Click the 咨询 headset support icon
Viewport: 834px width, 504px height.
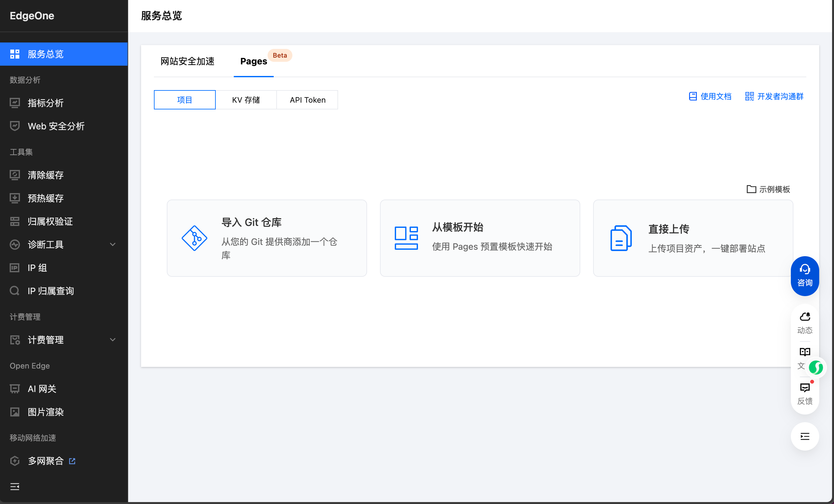805,270
